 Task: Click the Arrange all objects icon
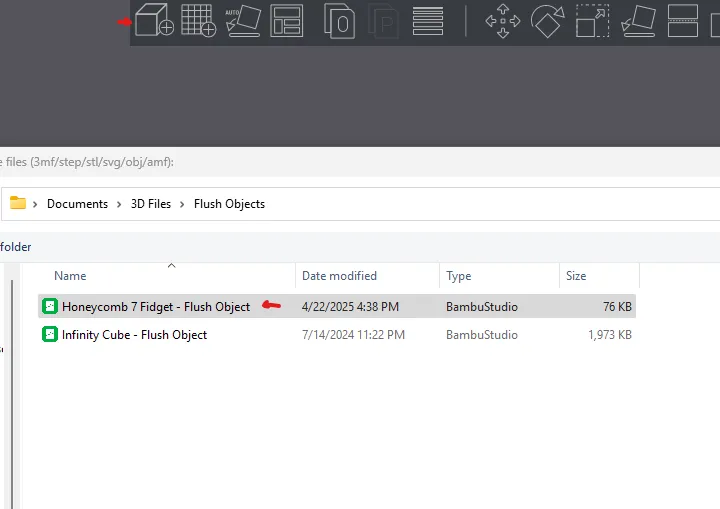(287, 21)
